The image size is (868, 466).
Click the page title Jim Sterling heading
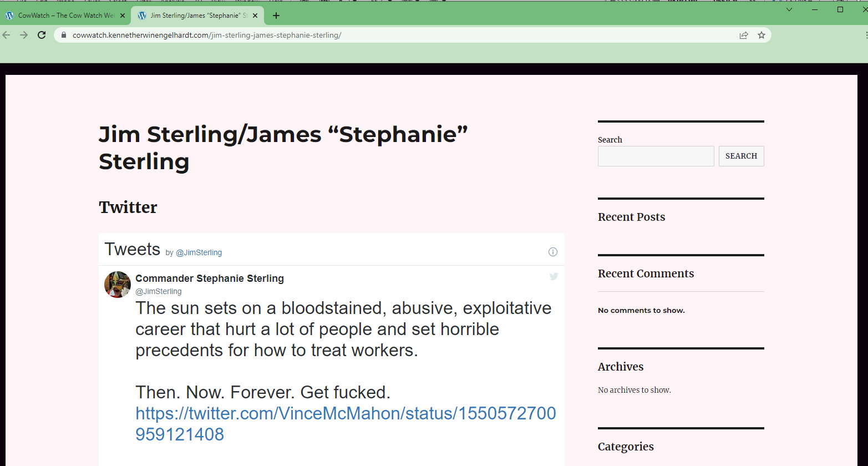click(283, 148)
